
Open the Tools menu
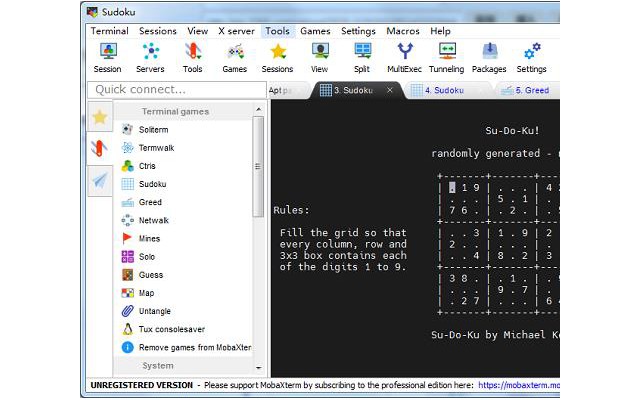(278, 31)
